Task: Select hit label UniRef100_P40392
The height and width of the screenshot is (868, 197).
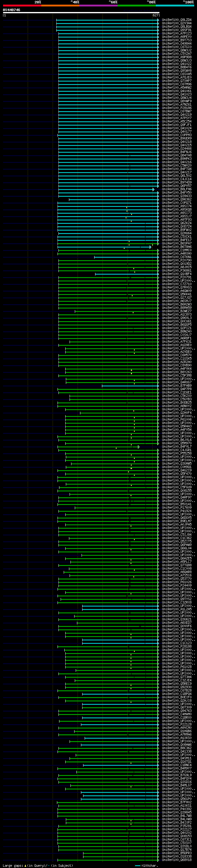Action: [x=177, y=809]
